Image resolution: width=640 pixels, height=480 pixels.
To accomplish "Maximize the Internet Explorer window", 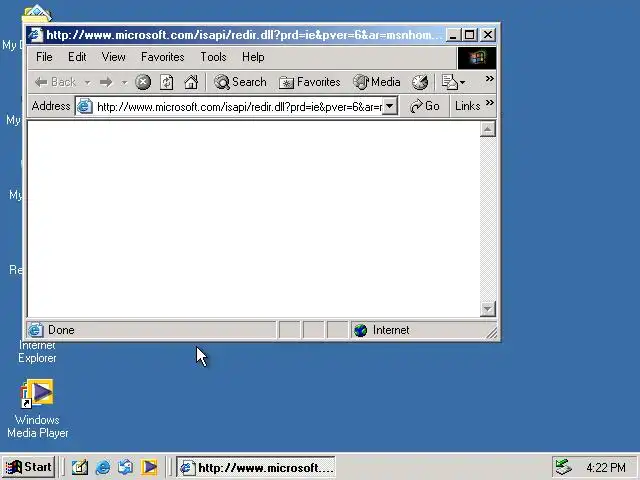I will pos(469,35).
